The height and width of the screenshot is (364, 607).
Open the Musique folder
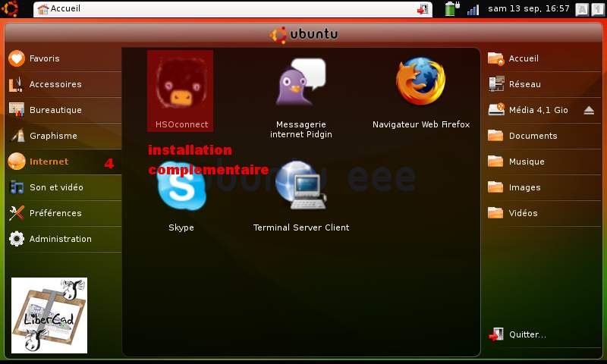(x=543, y=162)
